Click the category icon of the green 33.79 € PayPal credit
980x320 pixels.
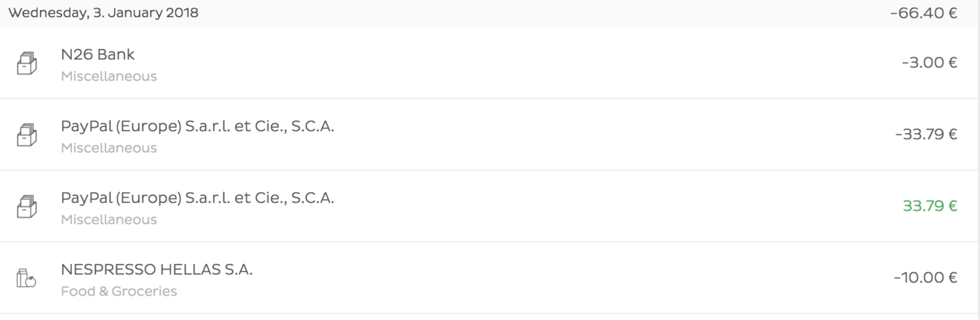27,206
